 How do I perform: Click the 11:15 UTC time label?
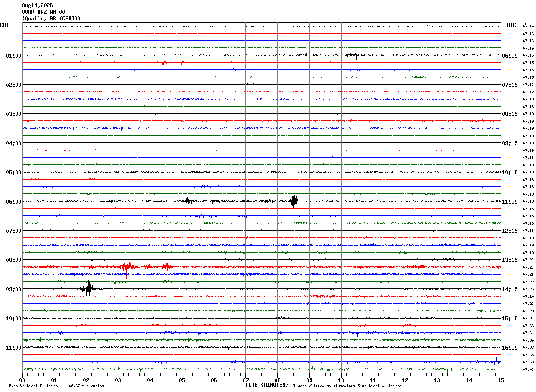click(510, 202)
